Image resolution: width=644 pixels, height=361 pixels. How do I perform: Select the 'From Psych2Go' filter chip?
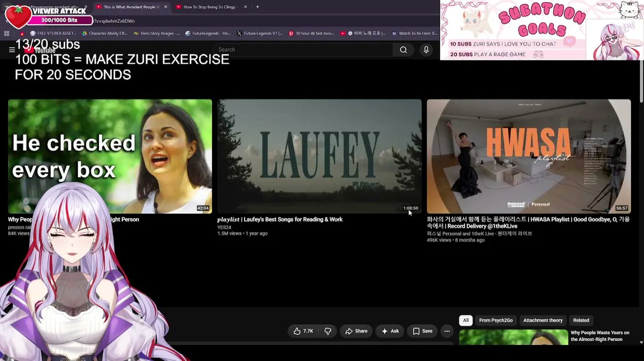(496, 320)
